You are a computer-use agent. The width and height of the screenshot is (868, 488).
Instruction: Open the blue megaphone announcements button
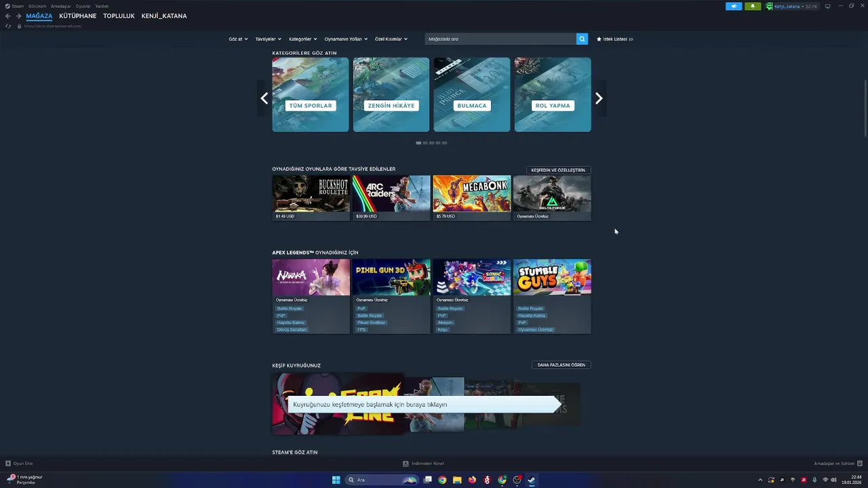734,6
